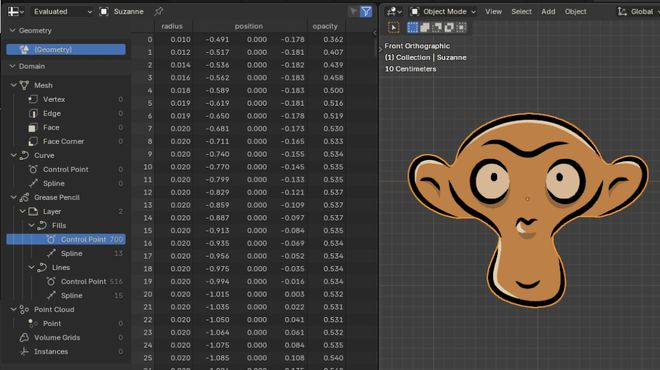Collapse the Curve tree group
The width and height of the screenshot is (660, 370).
click(13, 155)
